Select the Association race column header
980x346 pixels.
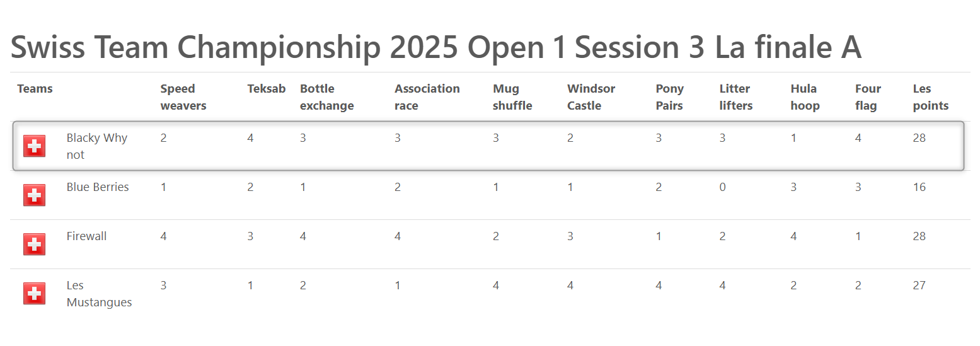427,97
